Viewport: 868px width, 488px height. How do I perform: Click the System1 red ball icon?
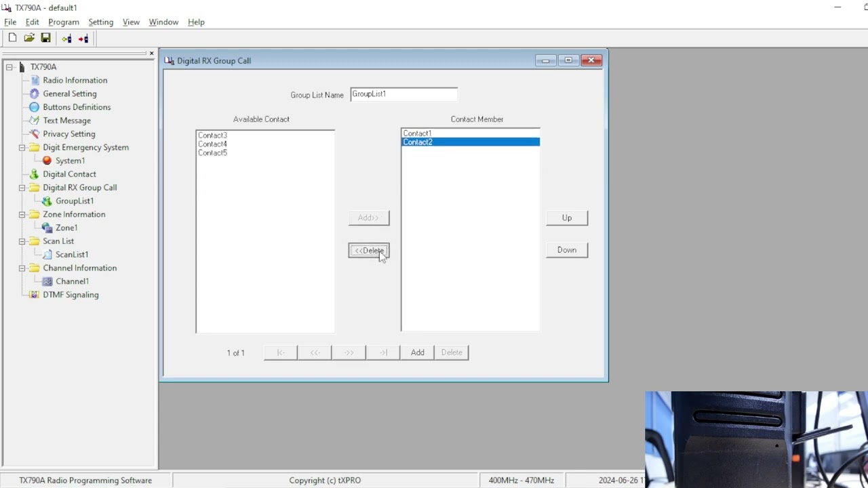pos(47,161)
